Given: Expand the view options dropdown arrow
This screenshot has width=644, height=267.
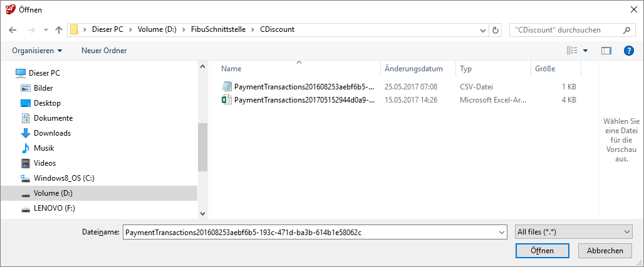Looking at the screenshot, I should [586, 50].
